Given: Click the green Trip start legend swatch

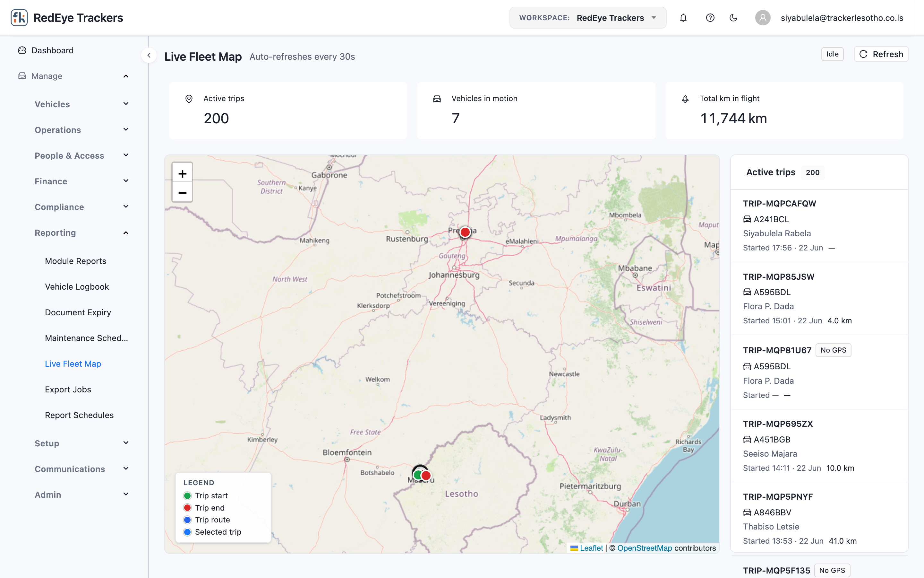Looking at the screenshot, I should pos(187,496).
